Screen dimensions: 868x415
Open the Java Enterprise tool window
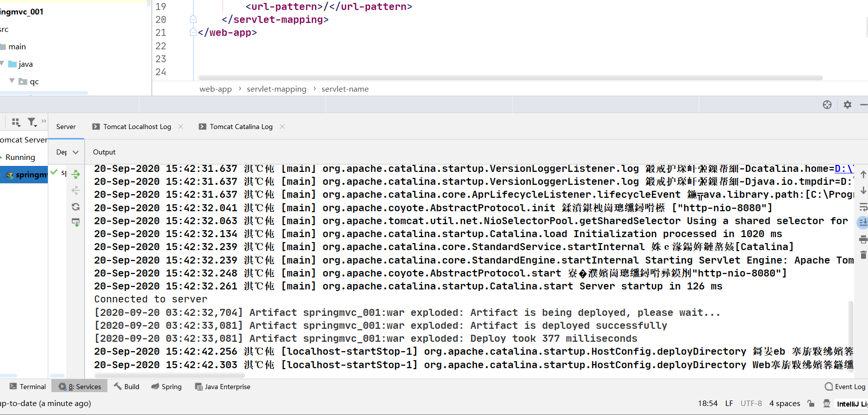point(222,387)
